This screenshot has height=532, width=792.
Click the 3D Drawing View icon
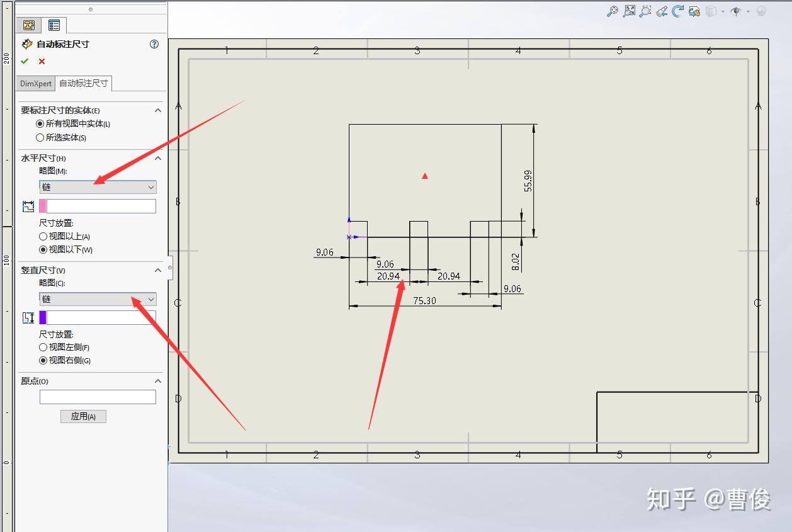695,11
